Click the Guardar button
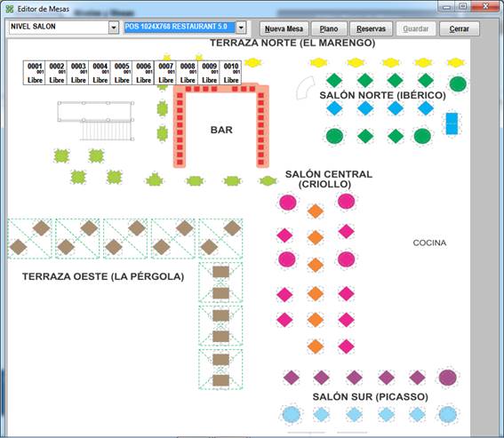 [x=416, y=29]
